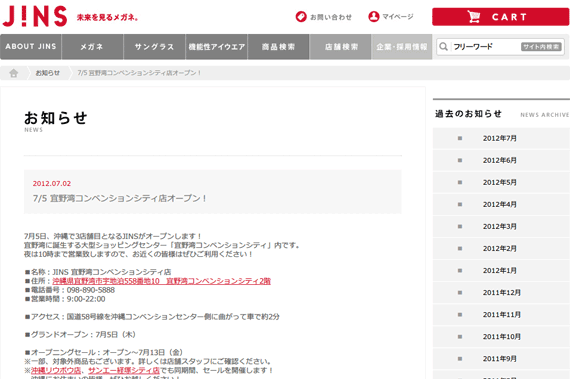Viewport: 570px width, 379px height.
Task: Open the 2011年12月 news archive
Action: click(x=501, y=293)
